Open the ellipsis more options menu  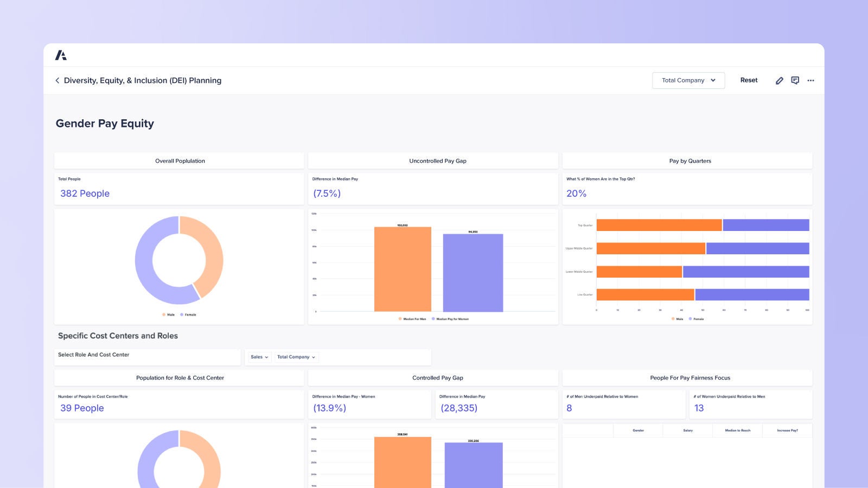[x=811, y=80]
